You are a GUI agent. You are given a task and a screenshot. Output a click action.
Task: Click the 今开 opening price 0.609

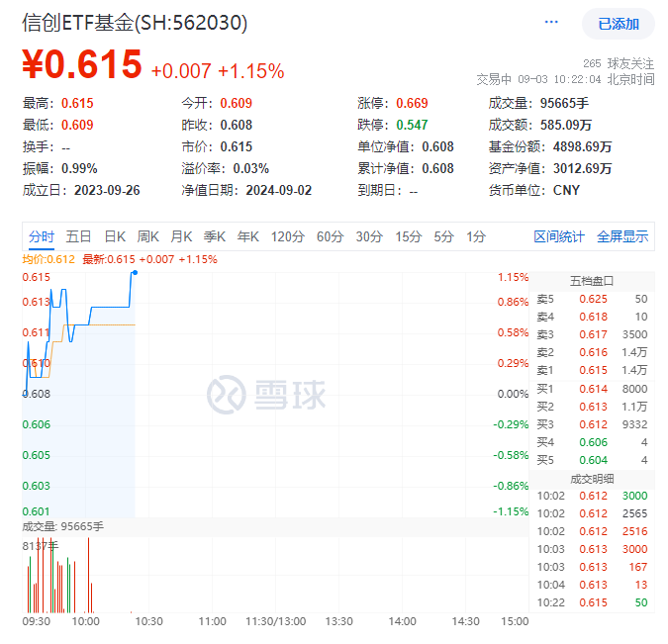[236, 103]
